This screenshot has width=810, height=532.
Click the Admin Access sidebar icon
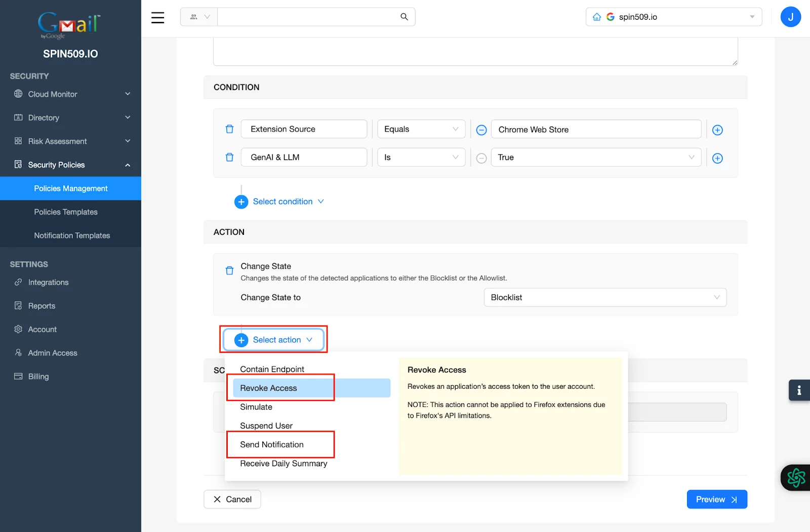[18, 353]
